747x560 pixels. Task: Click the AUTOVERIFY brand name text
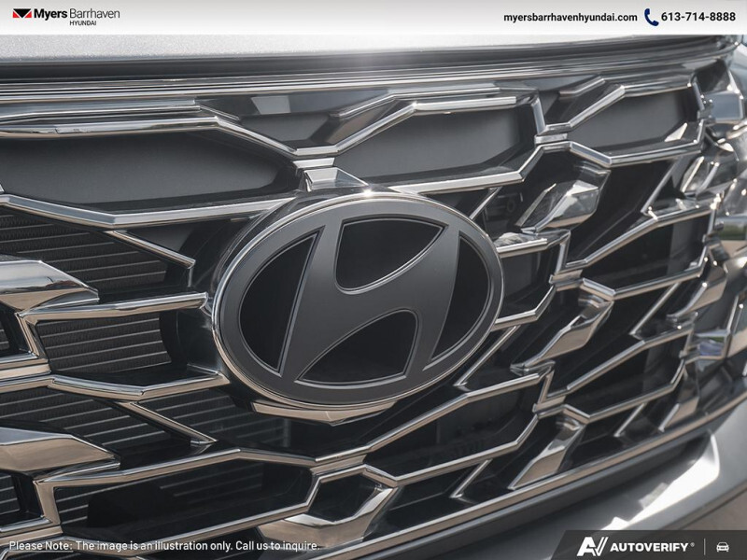pos(647,547)
